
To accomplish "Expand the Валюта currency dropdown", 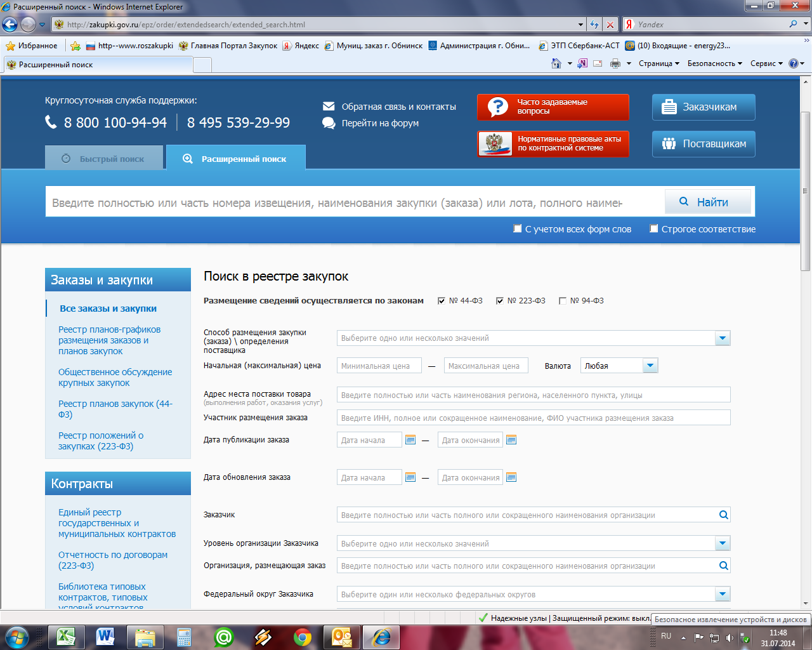I will click(650, 366).
